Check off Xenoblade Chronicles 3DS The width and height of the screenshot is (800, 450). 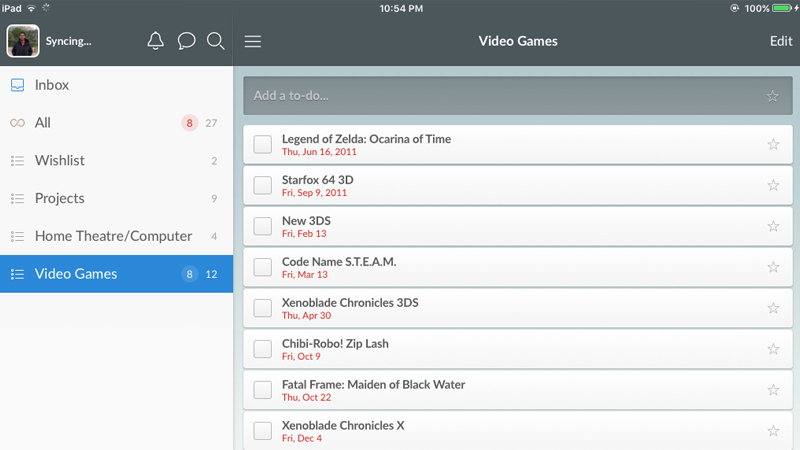click(x=263, y=308)
